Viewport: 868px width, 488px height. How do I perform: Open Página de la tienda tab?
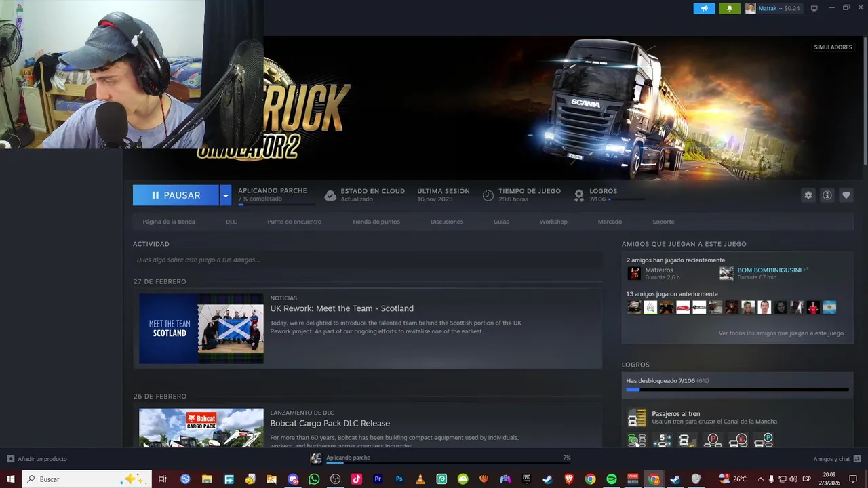pos(169,222)
